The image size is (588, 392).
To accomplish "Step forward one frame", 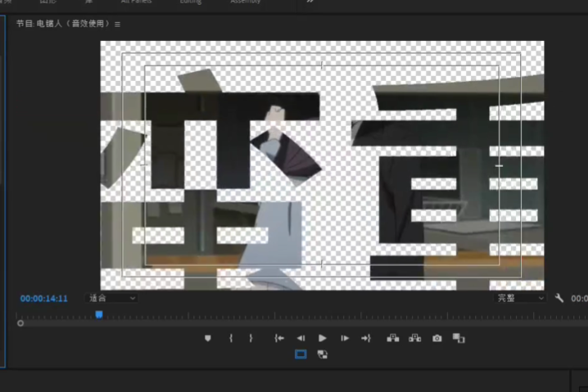I will point(345,338).
